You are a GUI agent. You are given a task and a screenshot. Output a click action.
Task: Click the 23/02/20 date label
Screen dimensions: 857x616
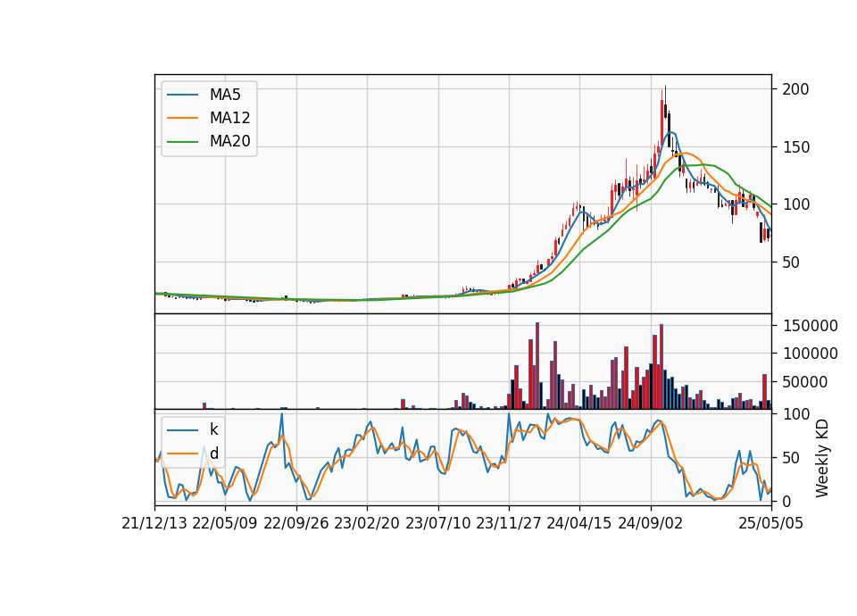367,524
